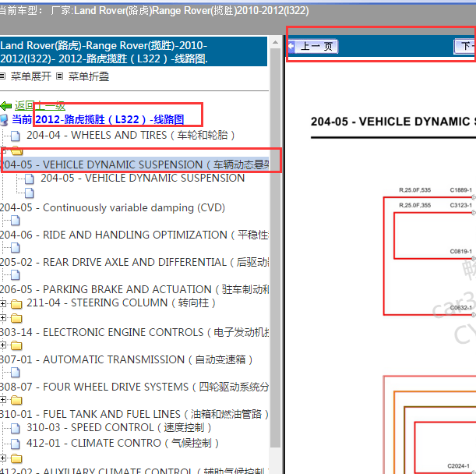Image resolution: width=476 pixels, height=474 pixels.
Task: Click the 菜单折叠 link text
Action: (89, 76)
